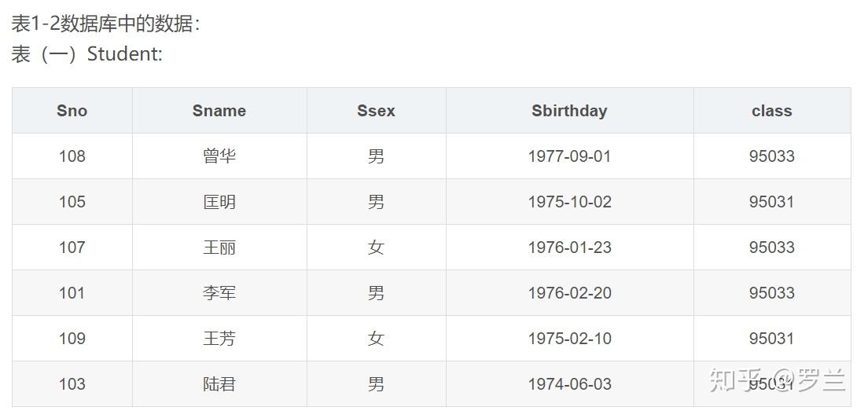Select the cell with student number 108
Image resolution: width=868 pixels, height=418 pixels.
point(72,156)
